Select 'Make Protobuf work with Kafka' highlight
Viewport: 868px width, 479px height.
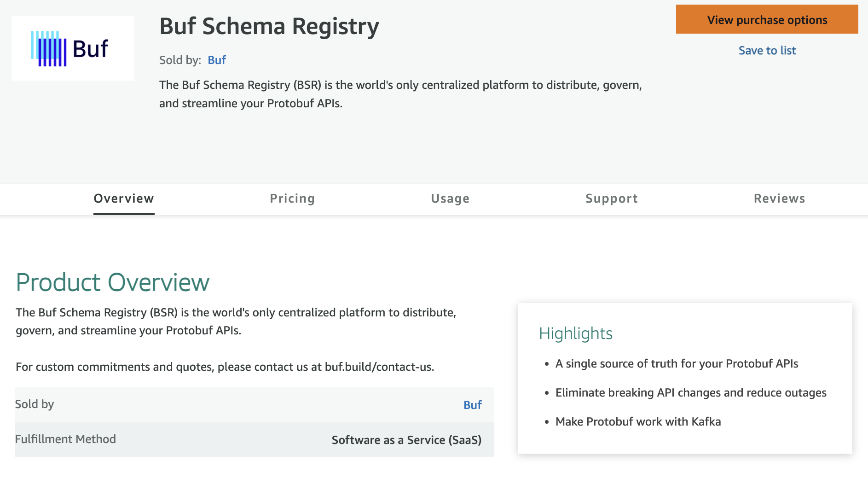click(638, 422)
